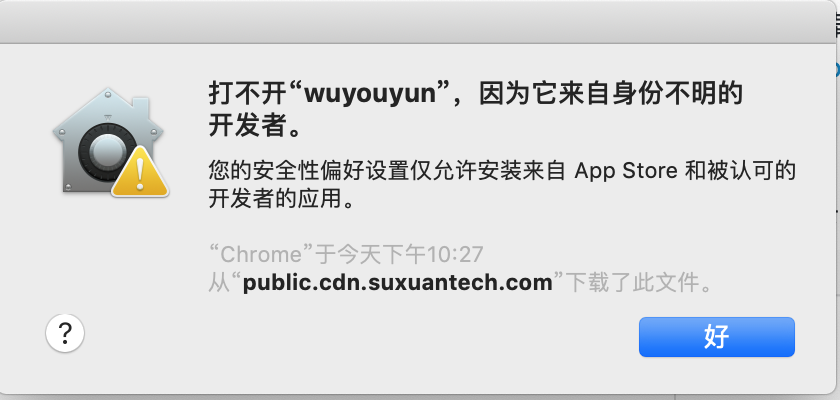Click the safe dial inside house icon
The image size is (840, 400).
click(105, 151)
